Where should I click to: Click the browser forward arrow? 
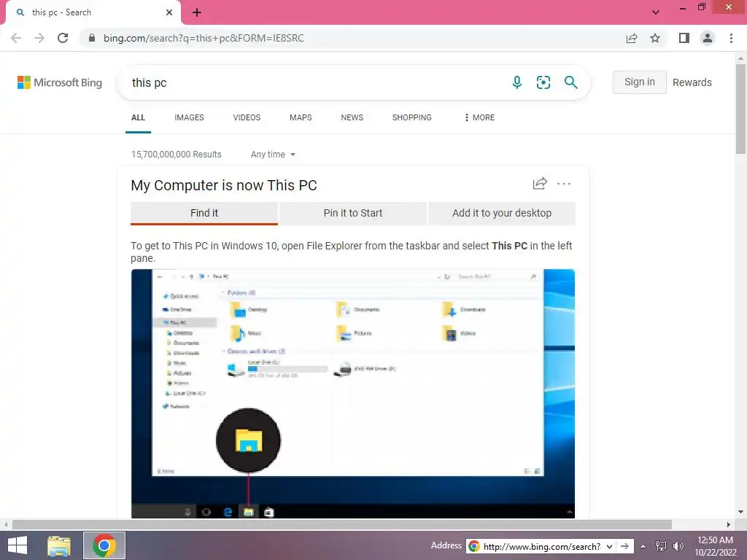click(x=39, y=38)
